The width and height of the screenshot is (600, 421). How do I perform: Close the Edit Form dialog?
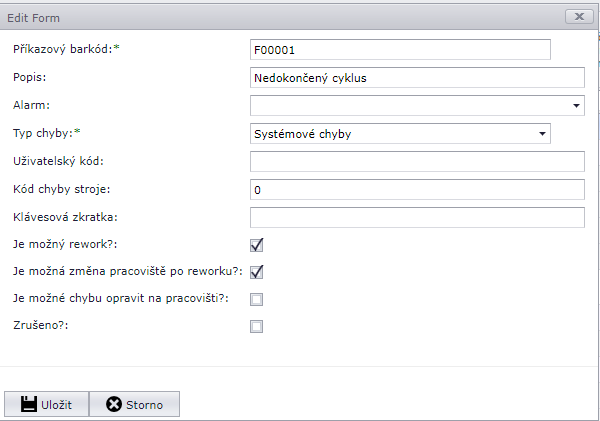pyautogui.click(x=578, y=16)
